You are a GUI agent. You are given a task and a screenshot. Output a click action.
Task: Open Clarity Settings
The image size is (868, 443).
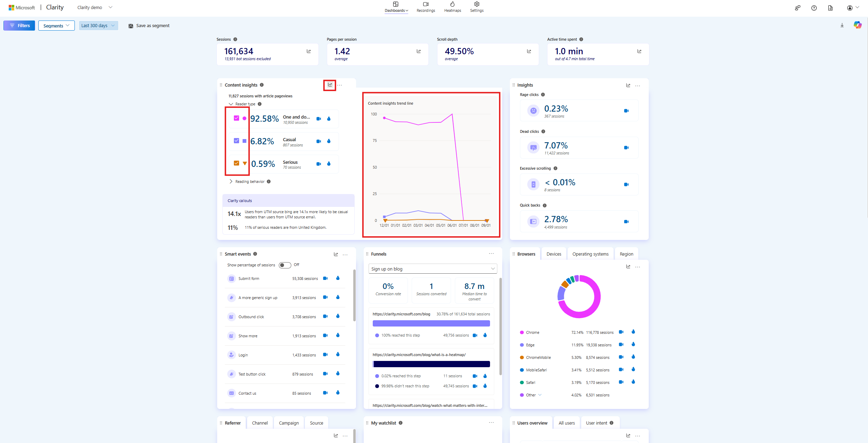click(x=476, y=7)
